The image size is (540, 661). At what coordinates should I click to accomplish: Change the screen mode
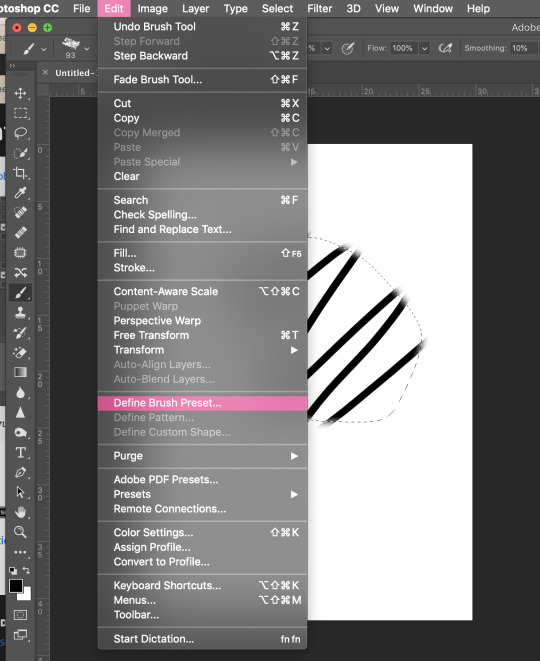(x=20, y=635)
